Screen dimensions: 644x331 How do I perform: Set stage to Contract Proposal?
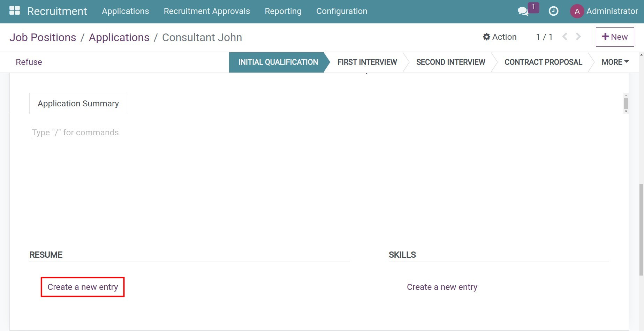click(x=543, y=62)
